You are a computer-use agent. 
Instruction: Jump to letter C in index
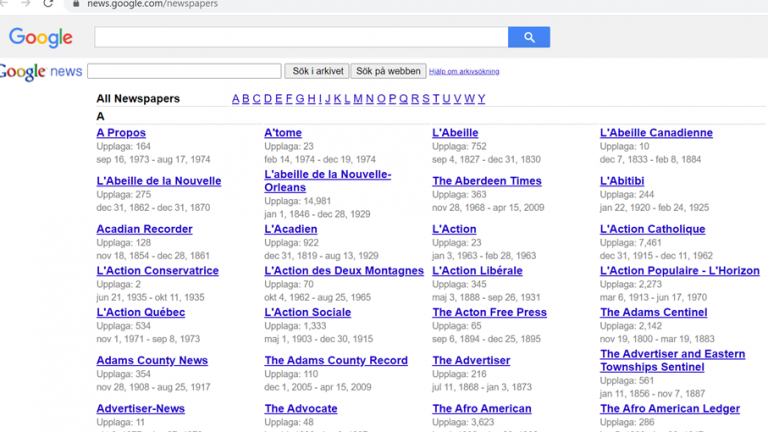pyautogui.click(x=257, y=98)
